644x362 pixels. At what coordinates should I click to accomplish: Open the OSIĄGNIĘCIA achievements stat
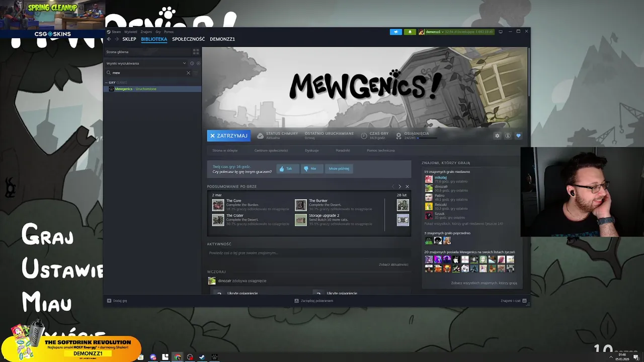(417, 136)
